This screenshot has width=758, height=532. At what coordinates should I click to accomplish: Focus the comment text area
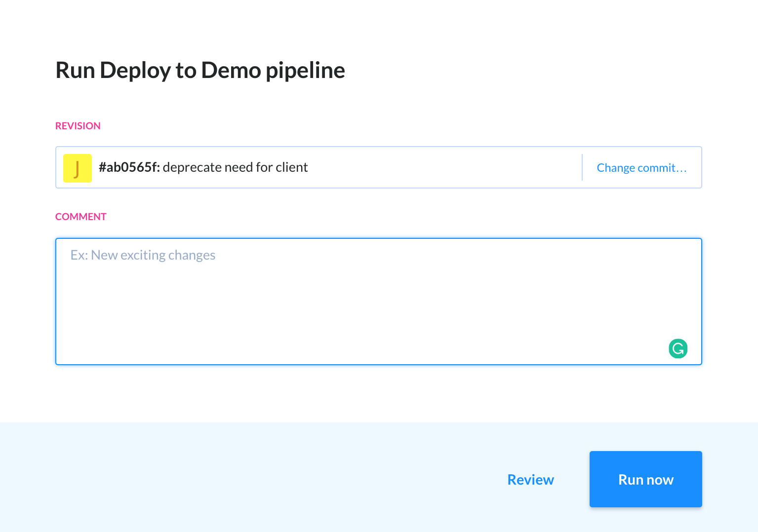coord(379,302)
